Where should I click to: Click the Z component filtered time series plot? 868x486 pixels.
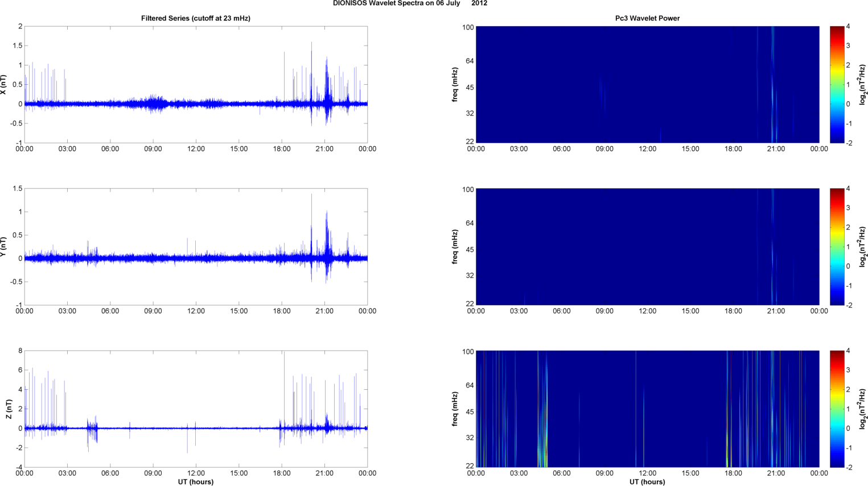[x=196, y=409]
